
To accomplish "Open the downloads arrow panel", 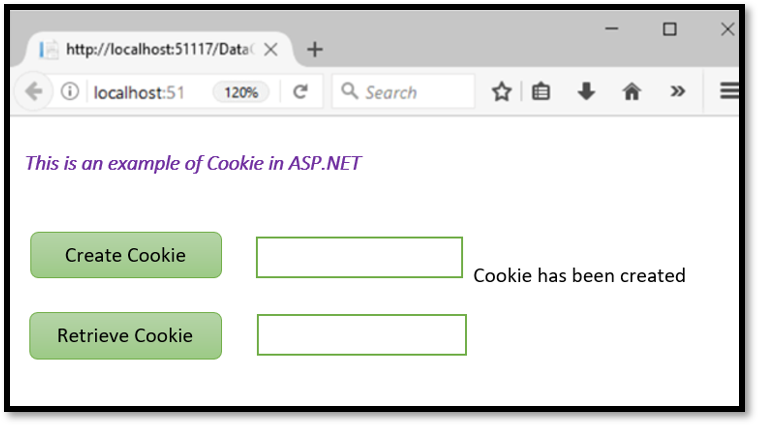I will coord(587,92).
